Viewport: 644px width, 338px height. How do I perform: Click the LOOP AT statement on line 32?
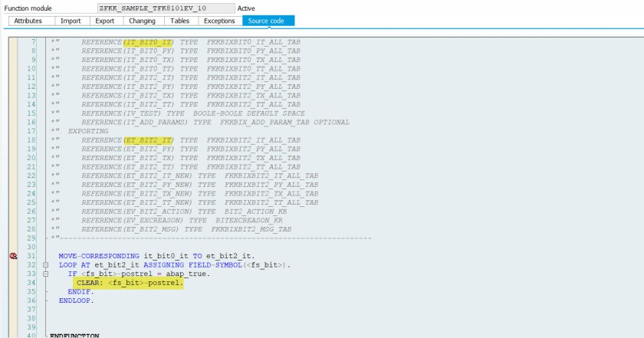coord(175,265)
